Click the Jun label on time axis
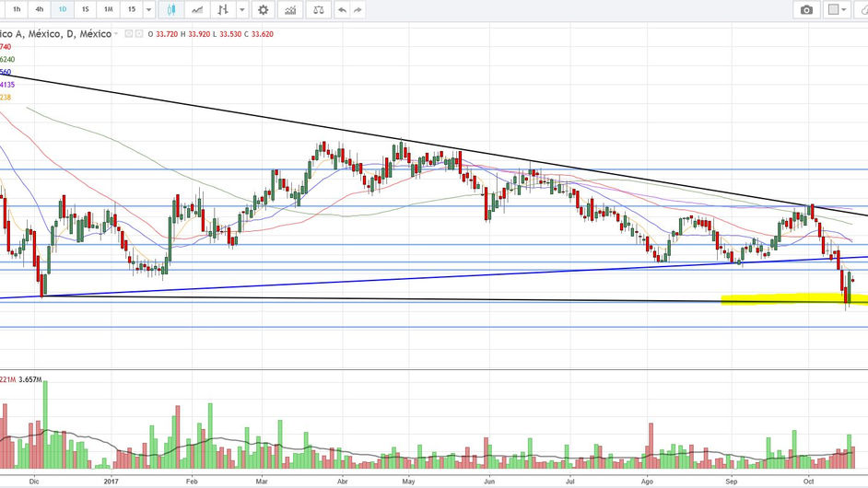Viewport: 868px width, 488px height. pyautogui.click(x=489, y=482)
